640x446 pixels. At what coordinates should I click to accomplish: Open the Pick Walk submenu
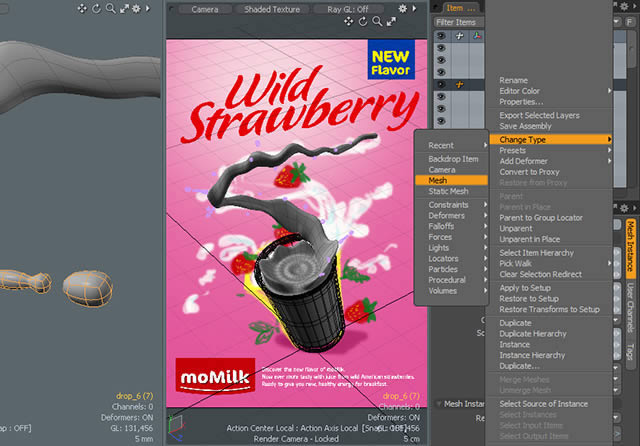[550, 264]
